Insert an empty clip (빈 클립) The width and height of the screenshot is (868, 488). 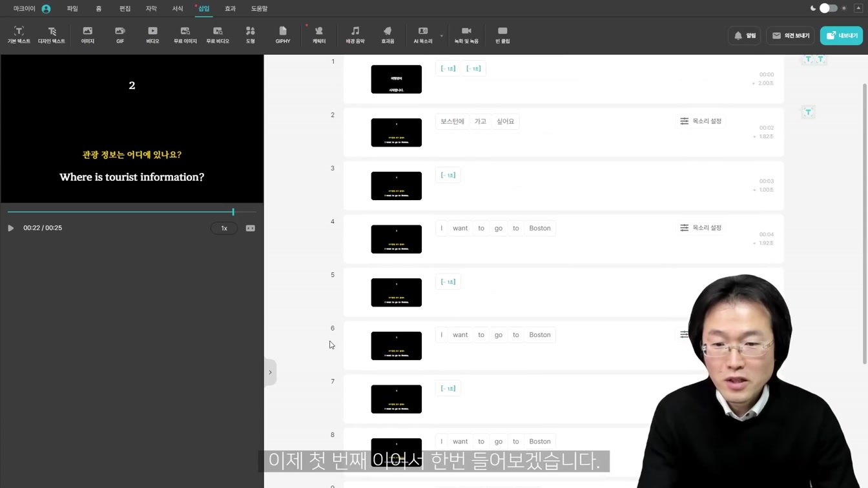(x=502, y=35)
